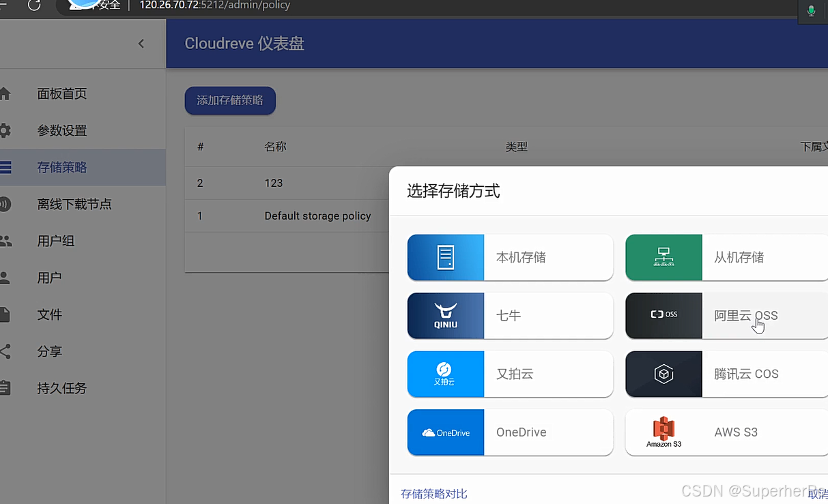Choose the 七牛 storage option
The width and height of the screenshot is (828, 504).
point(510,316)
